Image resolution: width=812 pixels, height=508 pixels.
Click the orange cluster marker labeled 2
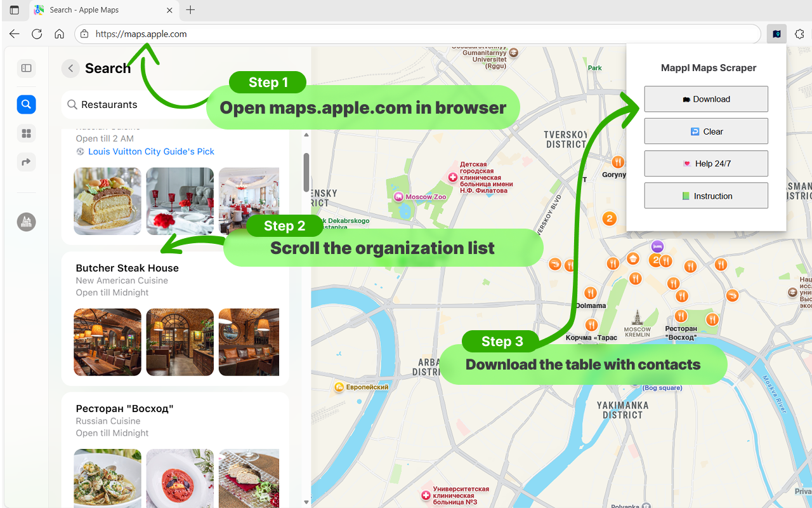click(609, 218)
